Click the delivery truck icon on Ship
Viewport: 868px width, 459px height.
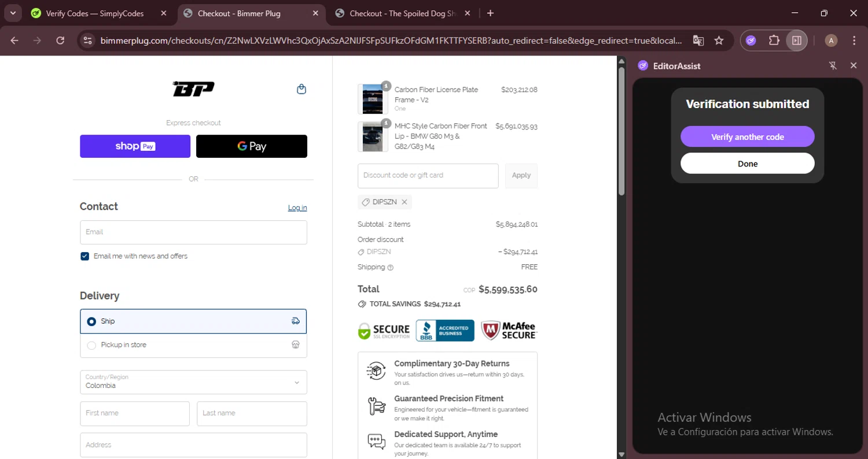pos(295,321)
